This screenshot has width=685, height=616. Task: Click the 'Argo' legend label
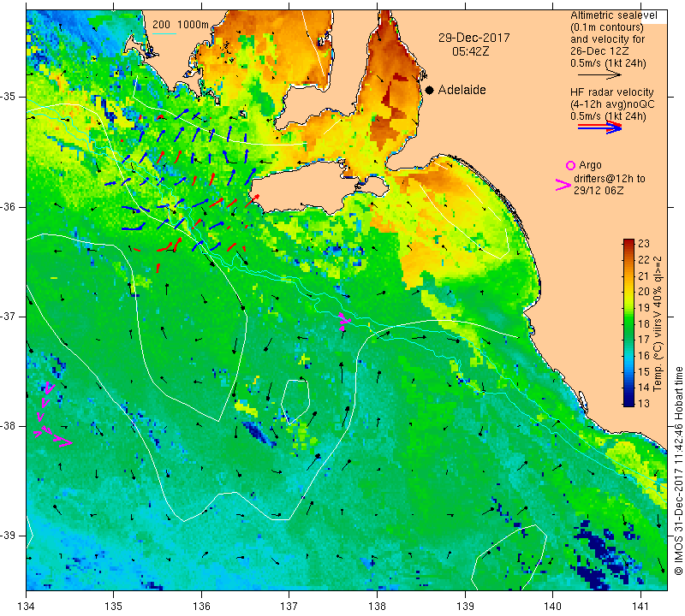[x=590, y=165]
